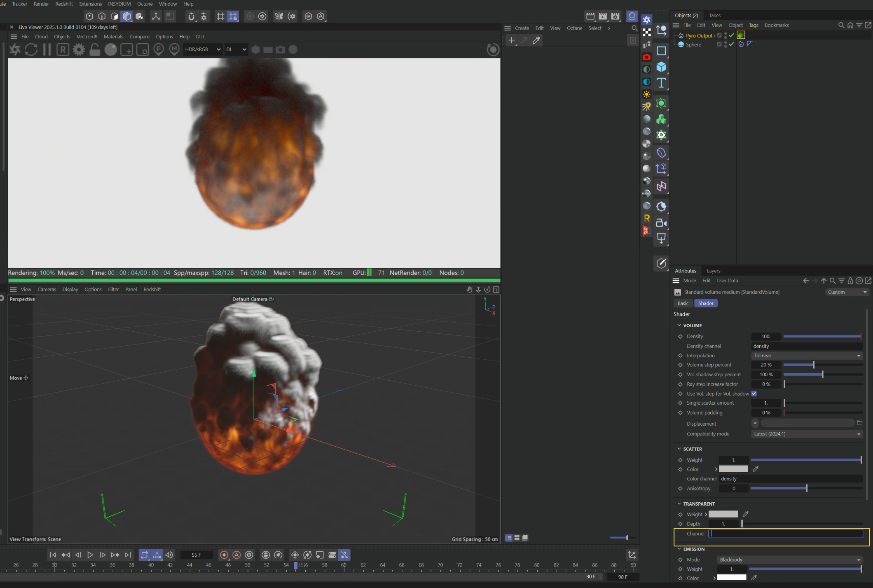Select the Text spline tool icon
Viewport: 873px width, 588px height.
[x=661, y=83]
